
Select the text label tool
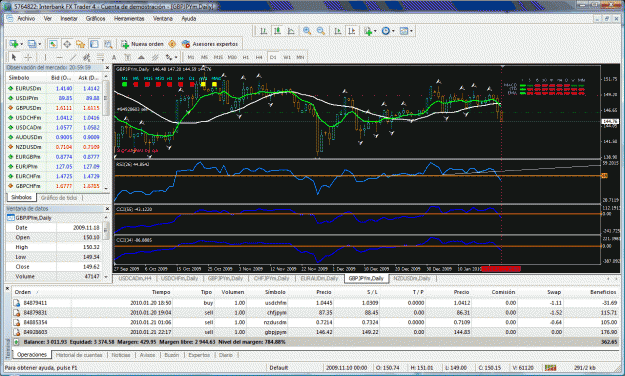[x=114, y=57]
